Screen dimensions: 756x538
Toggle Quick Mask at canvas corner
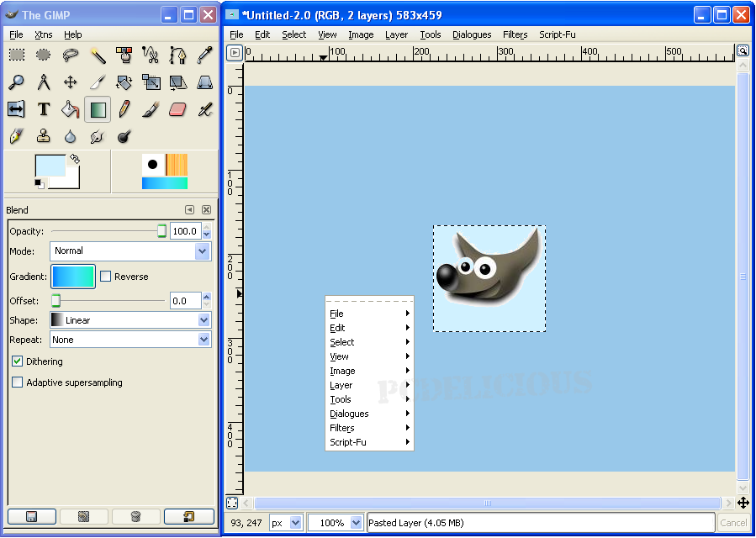pos(232,503)
